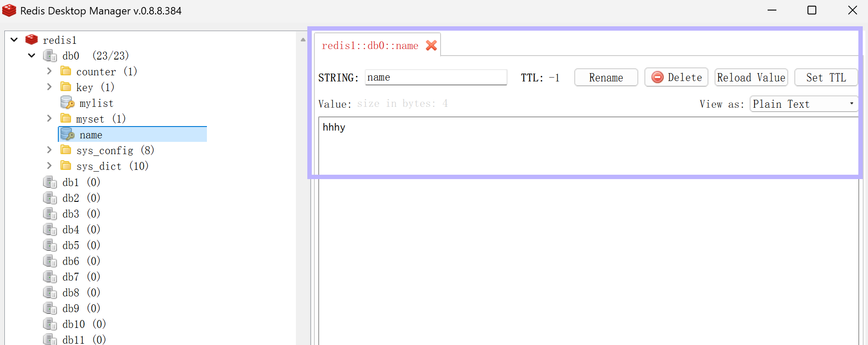The height and width of the screenshot is (345, 868).
Task: Select the db5 (0) database label
Action: click(x=81, y=245)
